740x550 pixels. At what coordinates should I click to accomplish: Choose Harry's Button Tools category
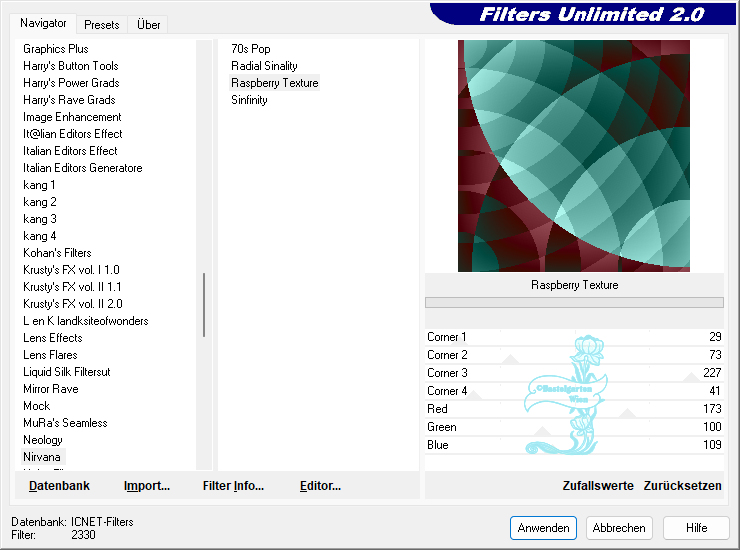tap(71, 66)
